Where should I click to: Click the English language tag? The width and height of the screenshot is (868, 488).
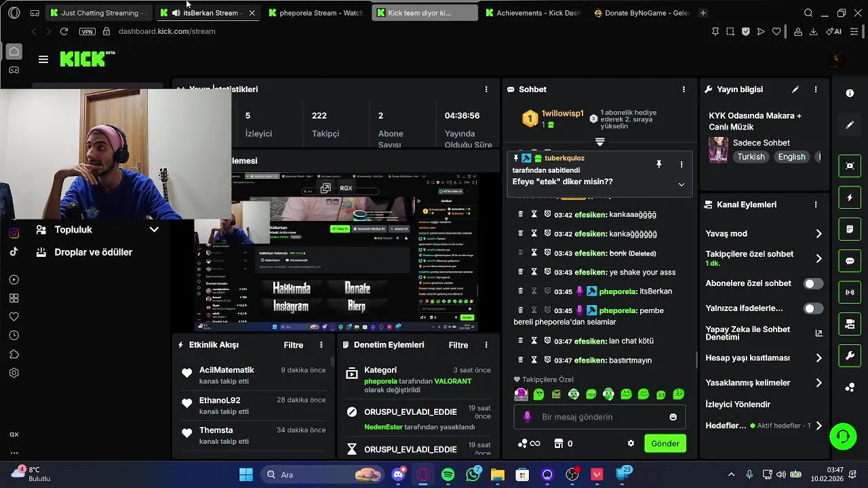[791, 157]
